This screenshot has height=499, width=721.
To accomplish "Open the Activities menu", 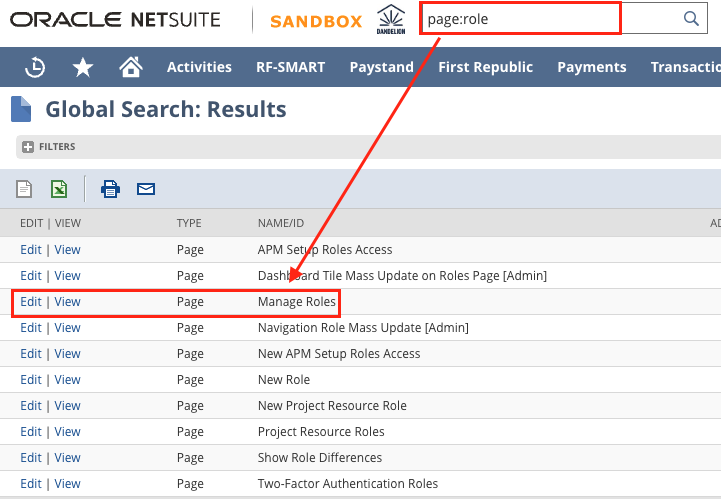I will (199, 67).
